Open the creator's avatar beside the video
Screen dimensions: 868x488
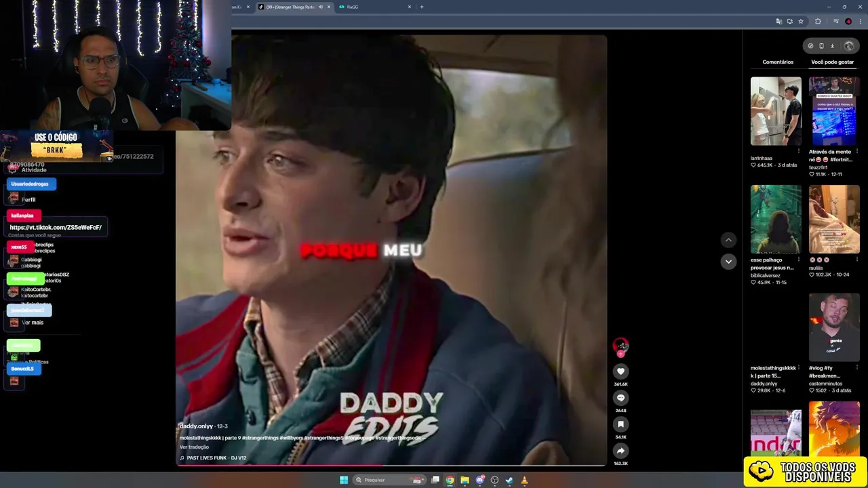tap(620, 346)
